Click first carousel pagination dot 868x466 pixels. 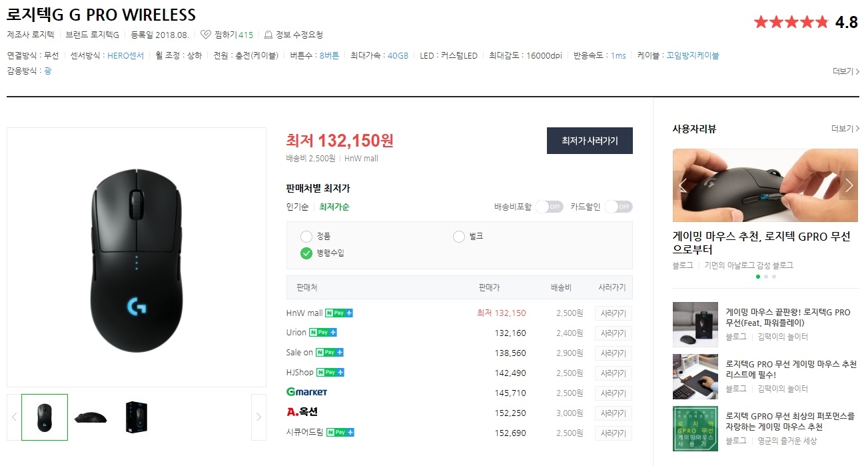tap(757, 276)
